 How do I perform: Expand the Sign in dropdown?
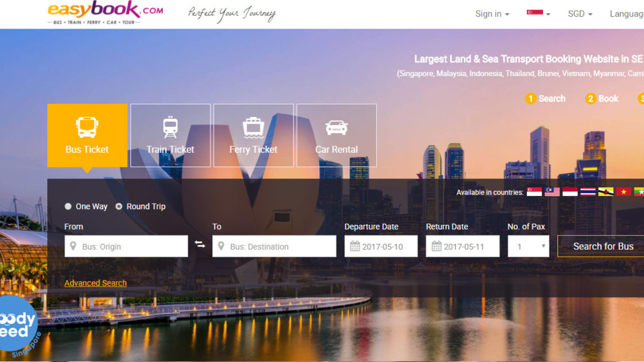point(492,14)
